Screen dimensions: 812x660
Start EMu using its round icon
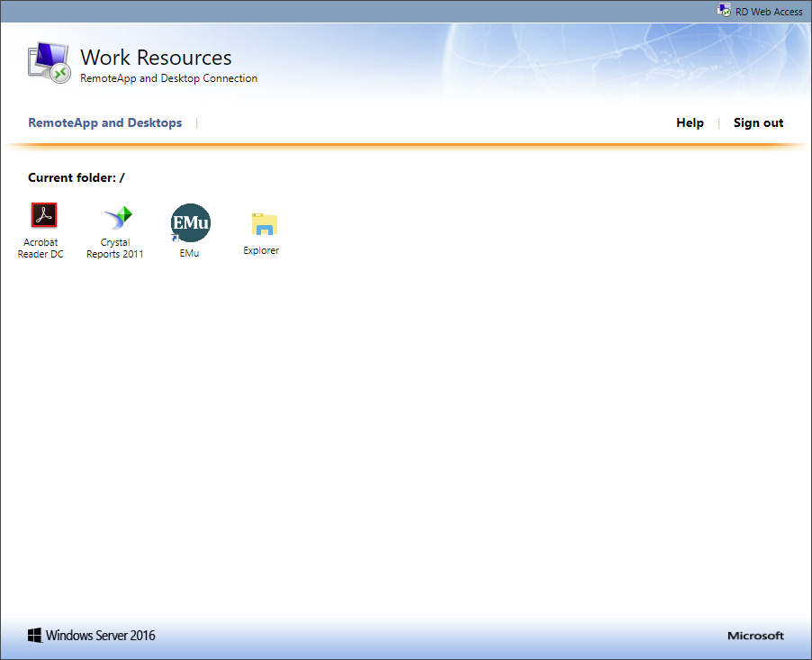tap(190, 222)
